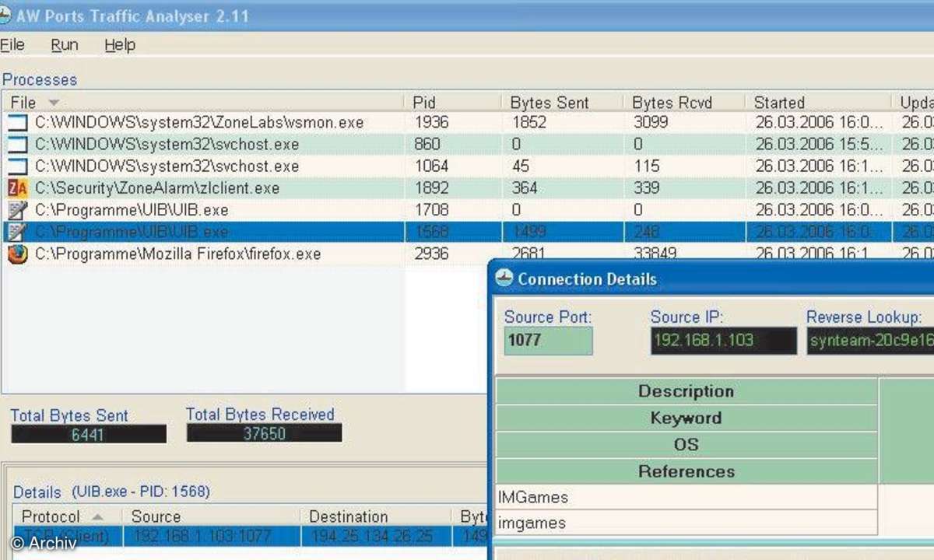
Task: Click Bytes Rcvd value 3099
Action: click(x=651, y=122)
